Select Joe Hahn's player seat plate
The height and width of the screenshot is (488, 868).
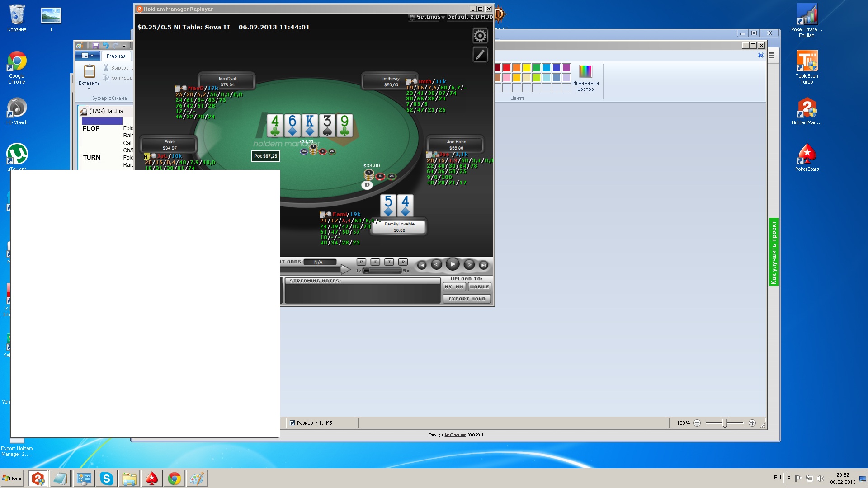pyautogui.click(x=456, y=145)
